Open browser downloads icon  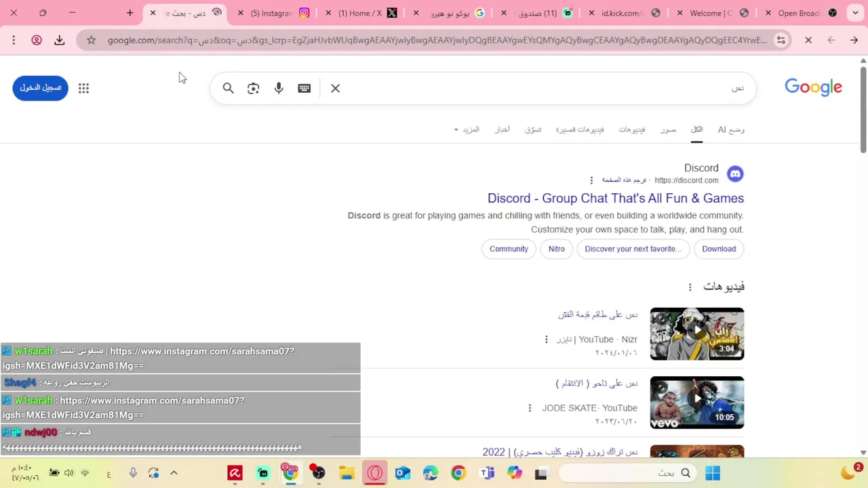(60, 40)
